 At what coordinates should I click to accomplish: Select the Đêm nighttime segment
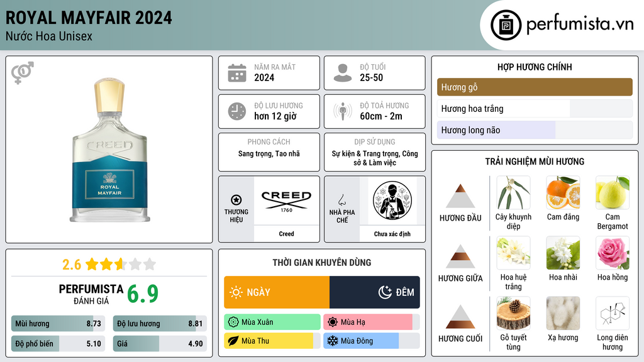pyautogui.click(x=375, y=292)
